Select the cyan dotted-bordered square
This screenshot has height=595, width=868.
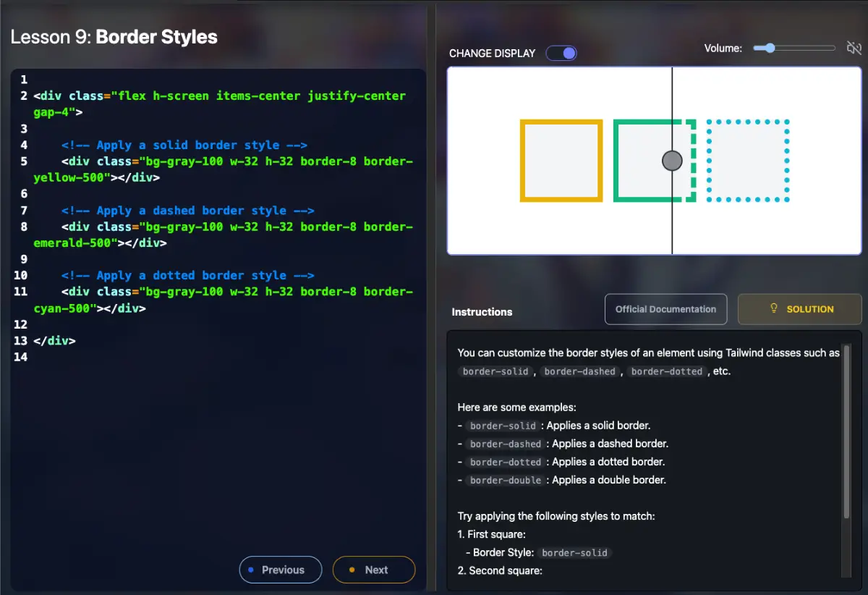[748, 161]
